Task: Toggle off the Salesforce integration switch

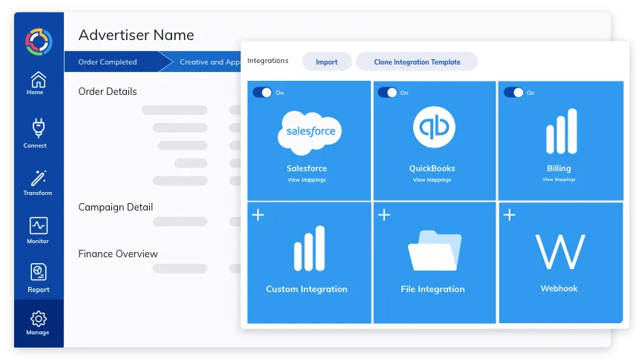Action: (x=262, y=93)
